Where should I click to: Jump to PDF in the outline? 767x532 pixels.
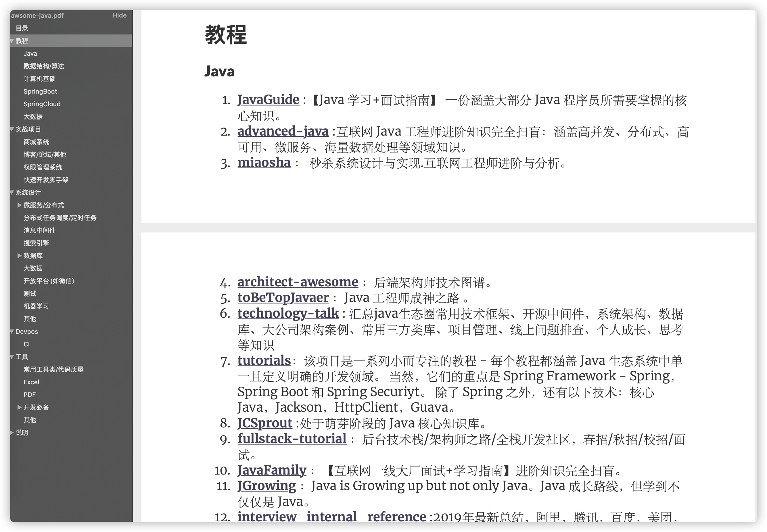pyautogui.click(x=29, y=395)
